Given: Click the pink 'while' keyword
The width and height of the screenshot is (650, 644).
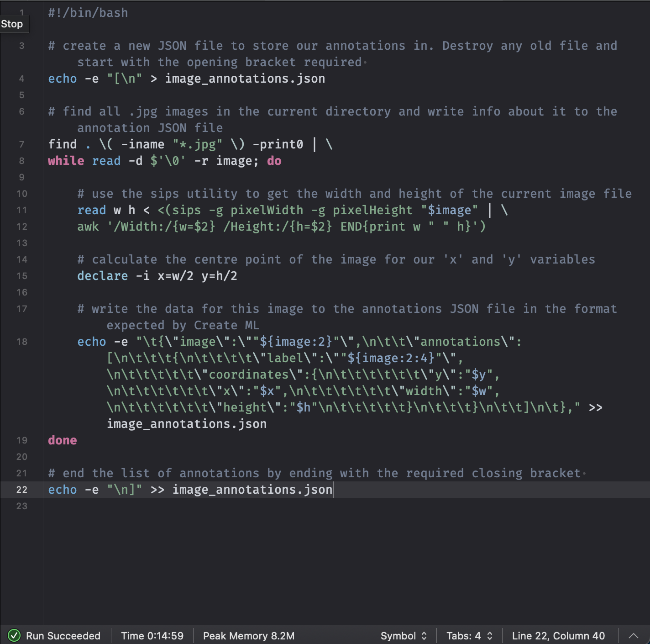Looking at the screenshot, I should pos(66,161).
